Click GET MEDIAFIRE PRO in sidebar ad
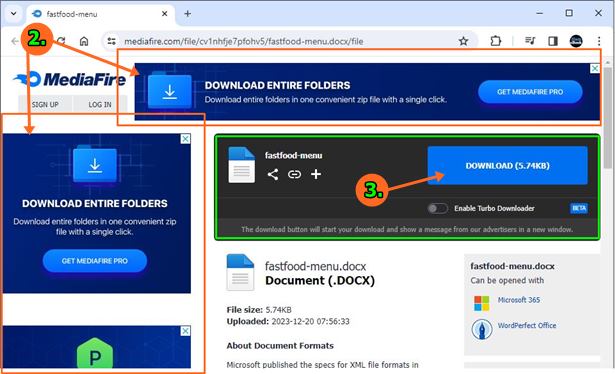 (x=95, y=261)
